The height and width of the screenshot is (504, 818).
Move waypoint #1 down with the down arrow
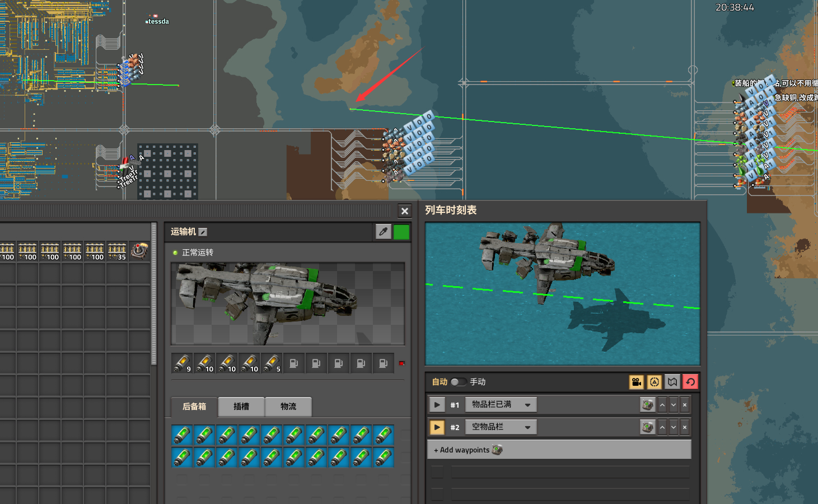[x=674, y=405]
